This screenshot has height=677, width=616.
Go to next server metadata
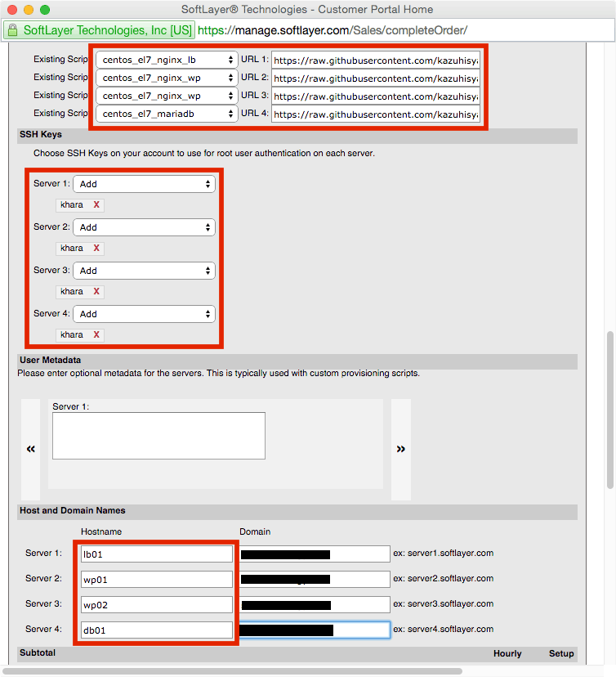tap(401, 449)
